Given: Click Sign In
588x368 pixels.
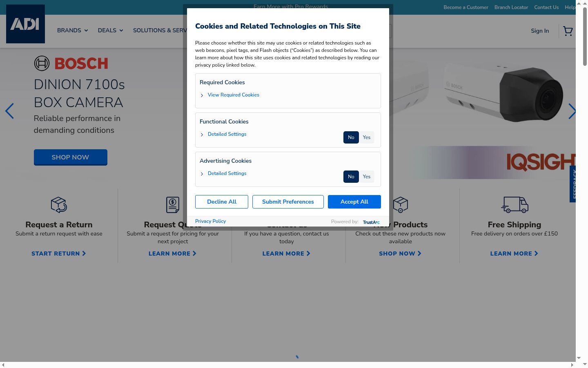Looking at the screenshot, I should tap(540, 31).
